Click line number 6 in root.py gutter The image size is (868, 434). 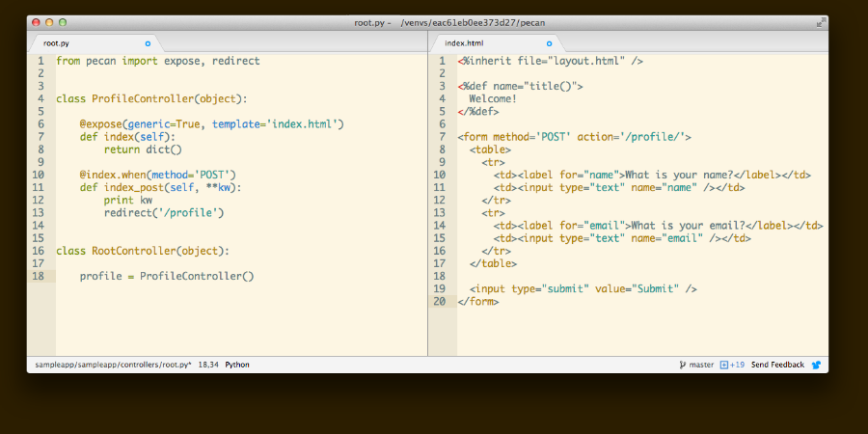(41, 124)
